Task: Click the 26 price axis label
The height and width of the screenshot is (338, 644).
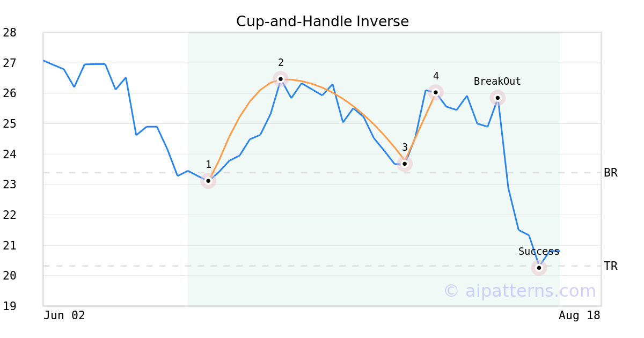Action: point(10,93)
